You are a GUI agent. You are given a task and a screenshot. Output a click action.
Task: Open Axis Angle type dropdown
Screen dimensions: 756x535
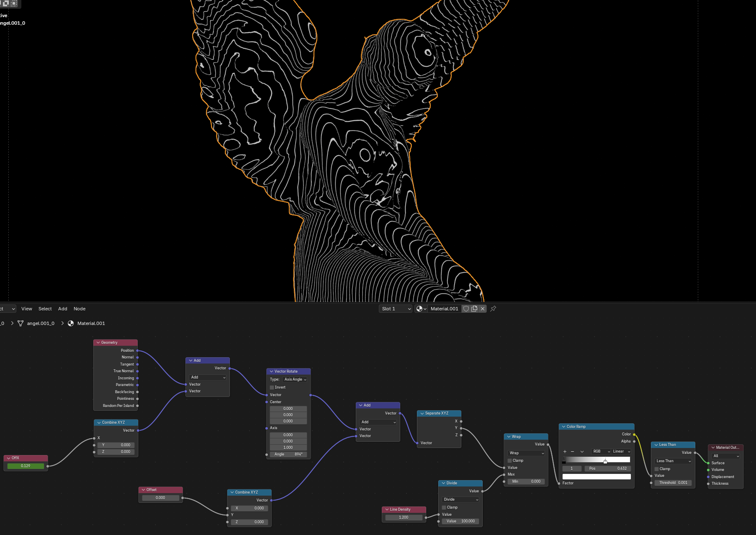coord(295,379)
